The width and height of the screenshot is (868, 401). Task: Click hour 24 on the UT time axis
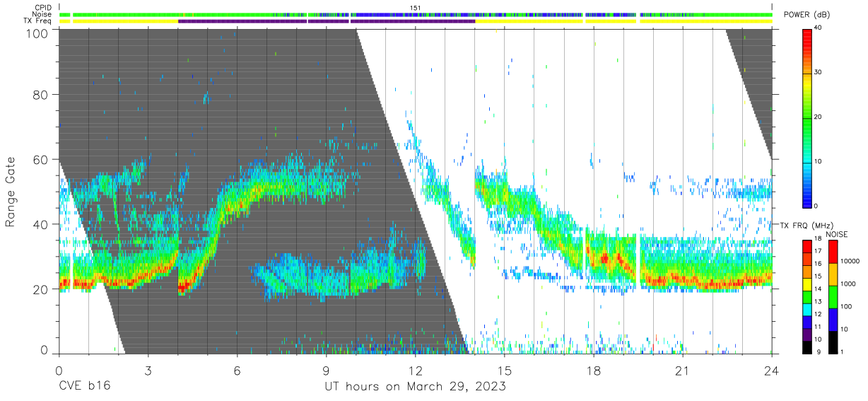click(771, 370)
